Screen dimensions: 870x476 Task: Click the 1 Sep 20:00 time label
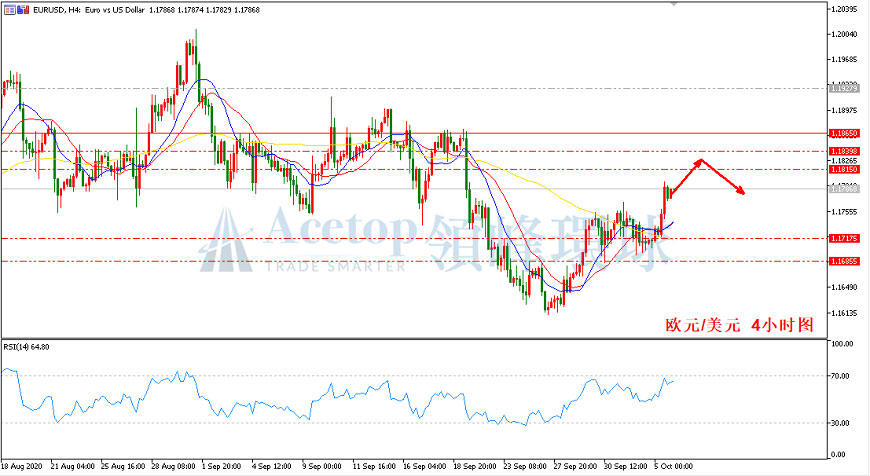point(221,467)
